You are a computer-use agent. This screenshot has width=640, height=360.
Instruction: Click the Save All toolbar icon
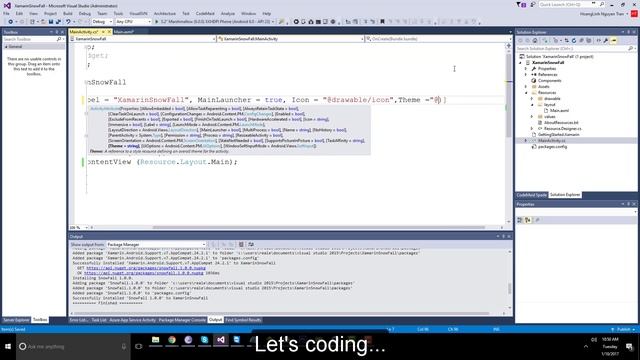[x=58, y=22]
